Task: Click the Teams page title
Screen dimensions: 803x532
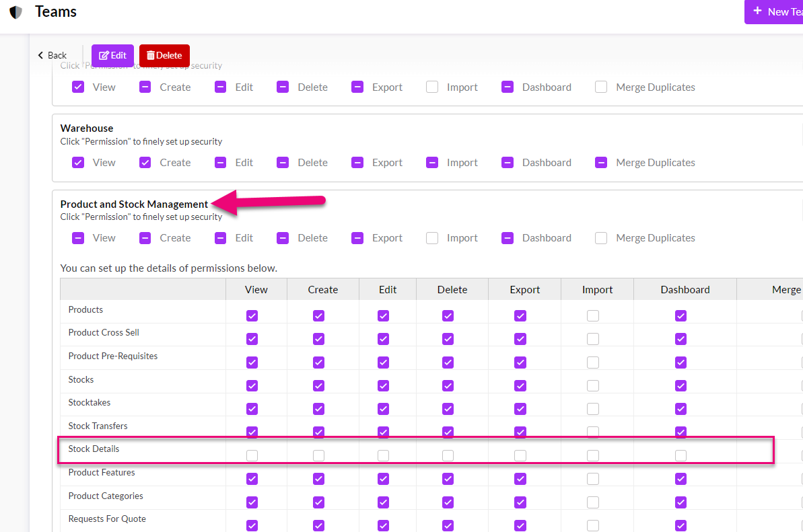Action: pos(56,11)
